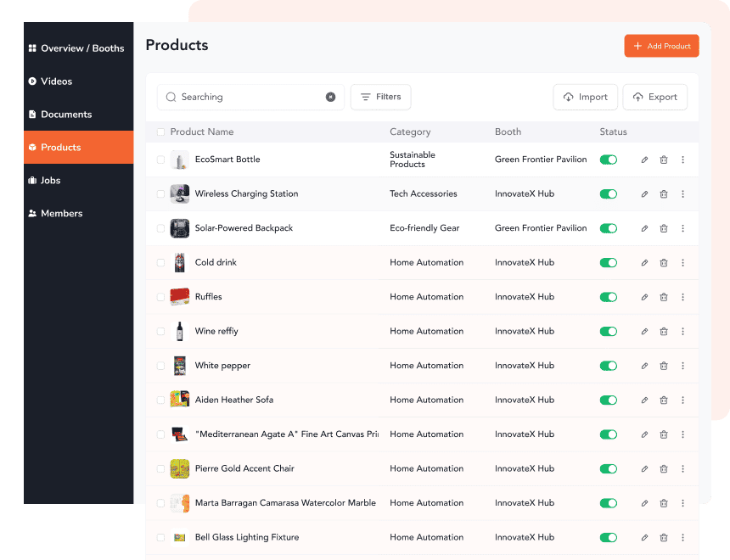730x560 pixels.
Task: Click the delete icon for Cold drink row
Action: click(x=664, y=263)
